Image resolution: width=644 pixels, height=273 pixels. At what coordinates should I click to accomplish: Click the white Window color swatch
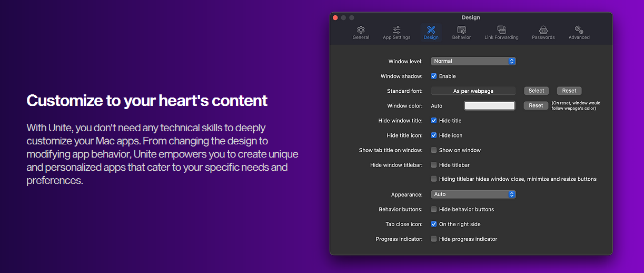[489, 105]
